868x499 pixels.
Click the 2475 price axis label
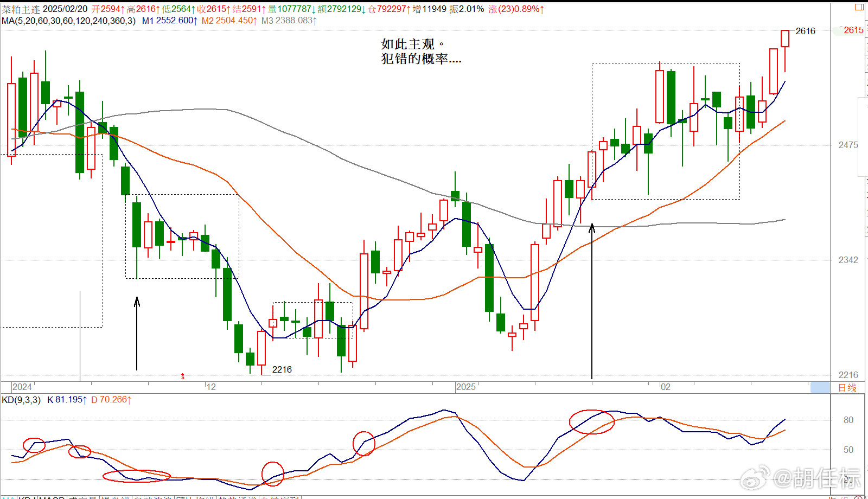click(x=848, y=145)
